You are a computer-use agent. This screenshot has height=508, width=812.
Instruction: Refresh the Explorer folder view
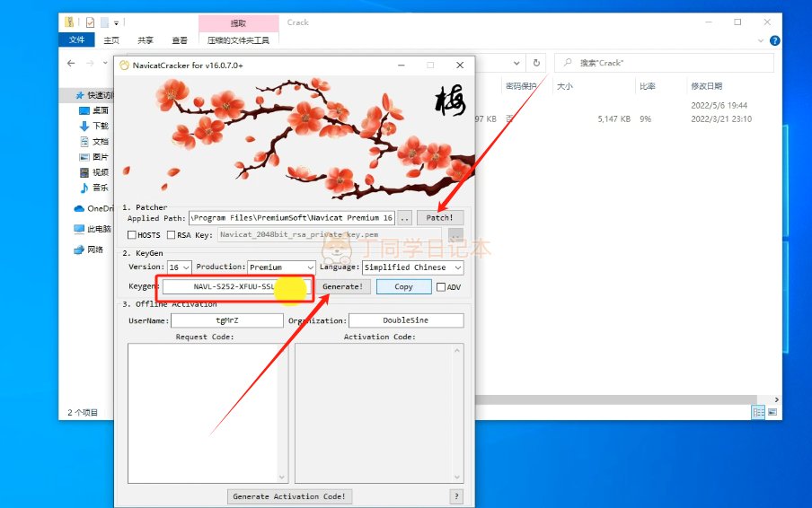pyautogui.click(x=537, y=63)
